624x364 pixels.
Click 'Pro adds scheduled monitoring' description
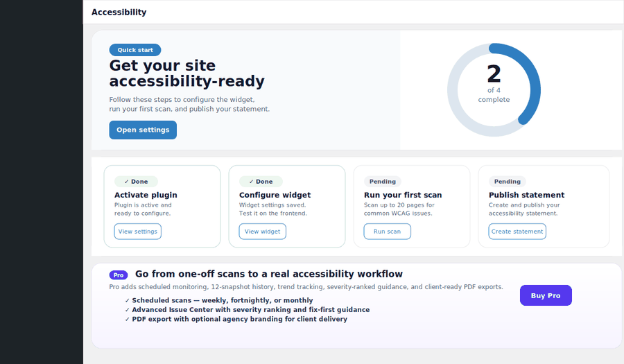click(x=306, y=287)
